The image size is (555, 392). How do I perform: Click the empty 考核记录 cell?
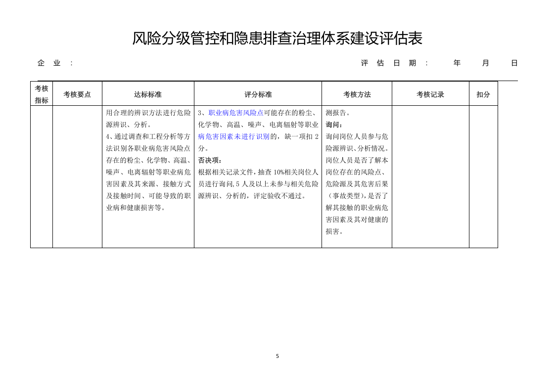tap(430, 176)
